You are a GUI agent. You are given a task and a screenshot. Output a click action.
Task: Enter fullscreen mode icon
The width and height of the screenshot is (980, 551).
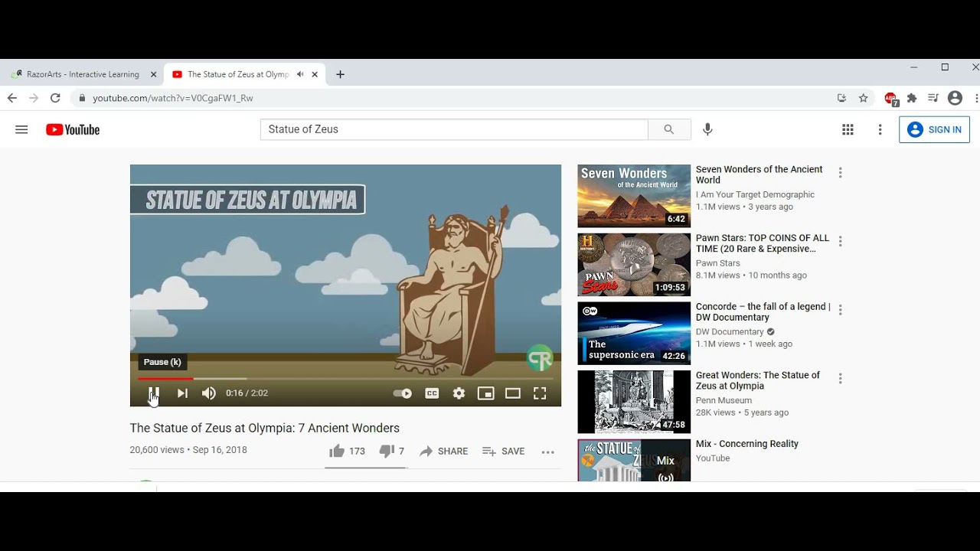pyautogui.click(x=540, y=393)
